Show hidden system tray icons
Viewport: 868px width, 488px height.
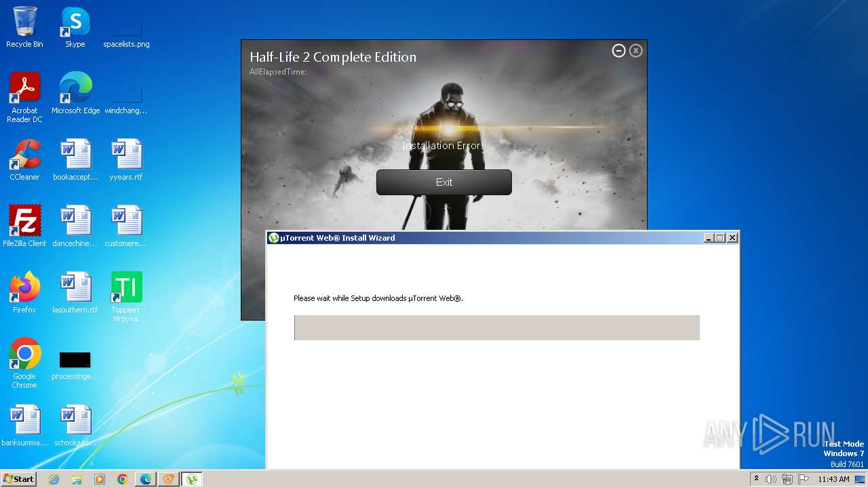coord(757,479)
